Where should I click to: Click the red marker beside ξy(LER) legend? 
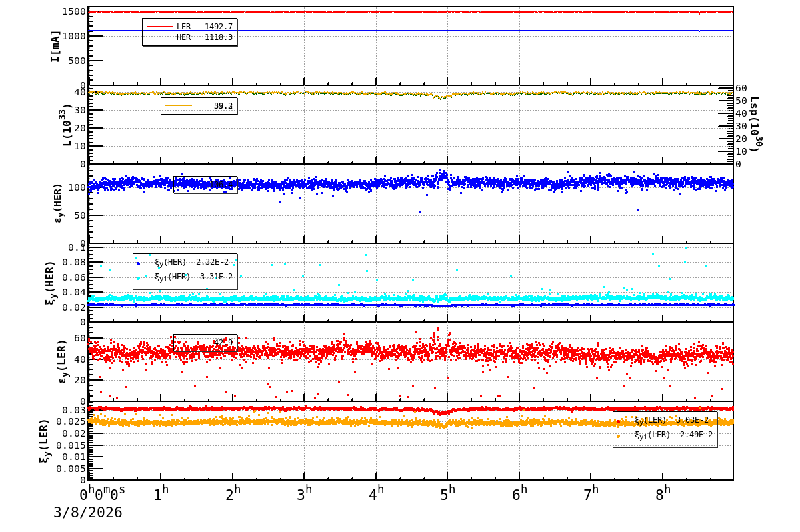618,421
